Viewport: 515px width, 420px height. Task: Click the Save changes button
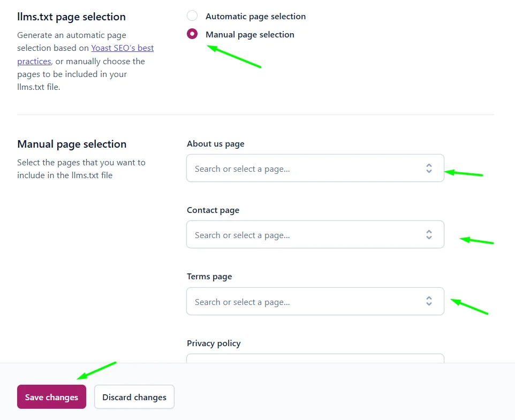click(x=51, y=396)
